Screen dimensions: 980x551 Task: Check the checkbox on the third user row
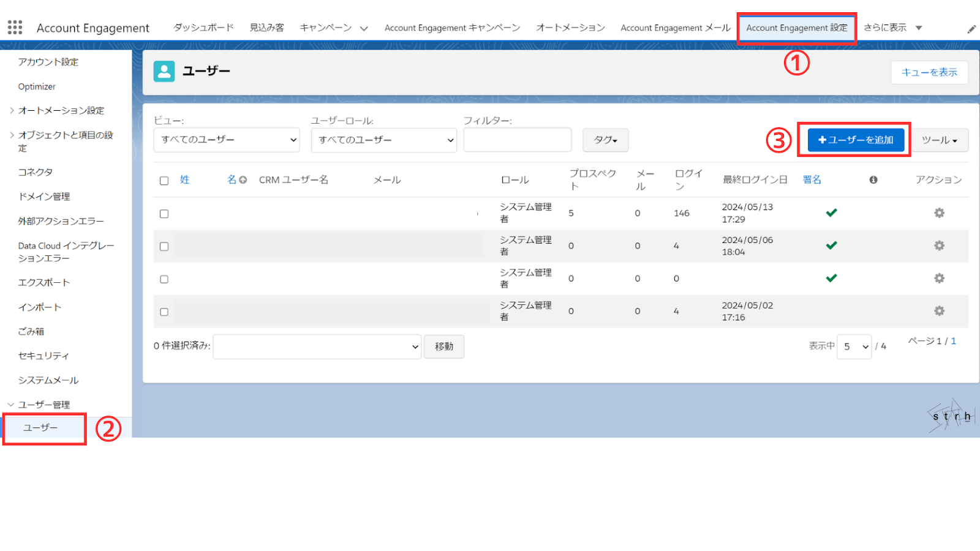pyautogui.click(x=164, y=278)
